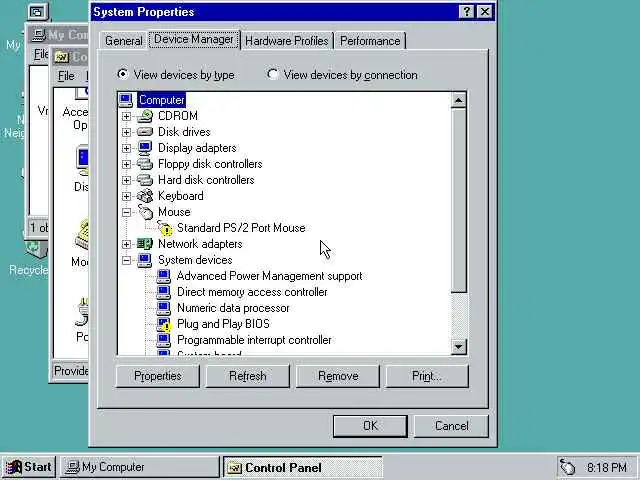Open the Start menu
This screenshot has height=480, width=640.
(x=29, y=467)
